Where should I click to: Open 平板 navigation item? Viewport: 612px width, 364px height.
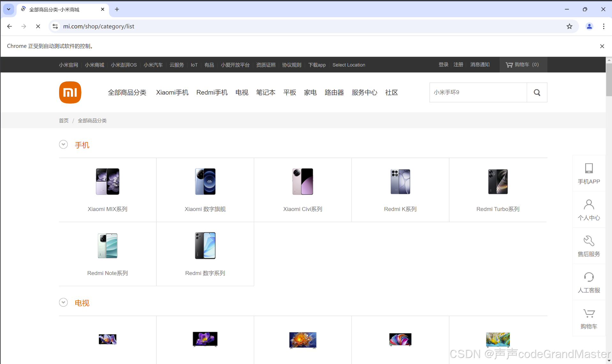click(290, 93)
